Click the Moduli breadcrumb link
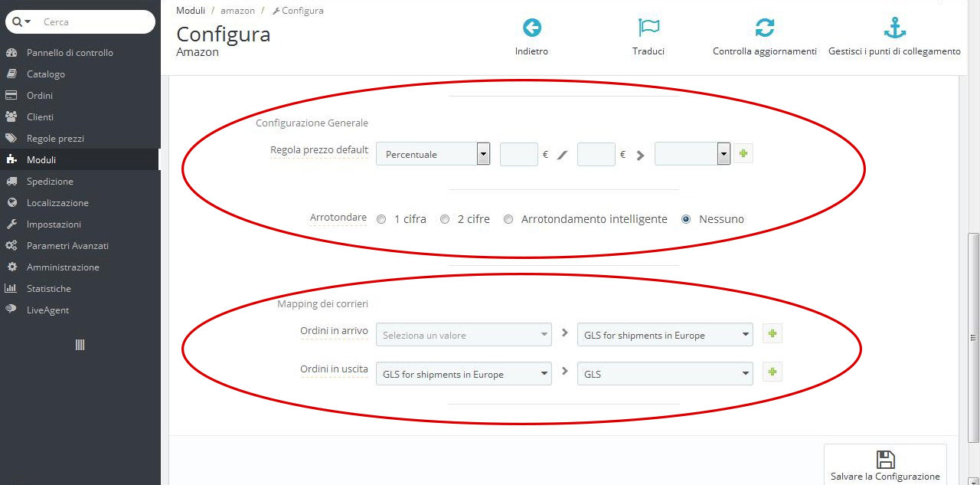 pos(191,11)
